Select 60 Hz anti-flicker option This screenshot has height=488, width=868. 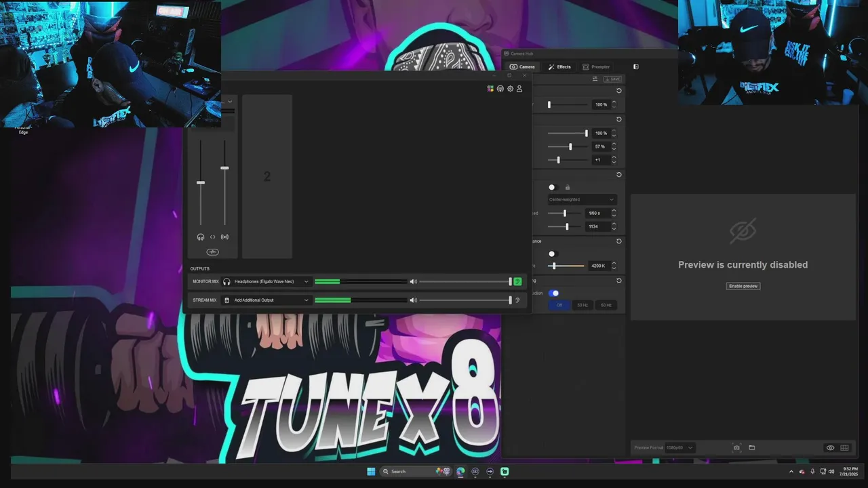(606, 306)
